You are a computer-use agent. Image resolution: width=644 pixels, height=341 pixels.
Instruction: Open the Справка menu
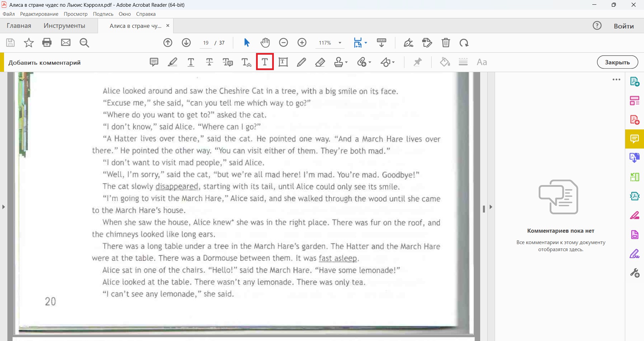[x=146, y=14]
